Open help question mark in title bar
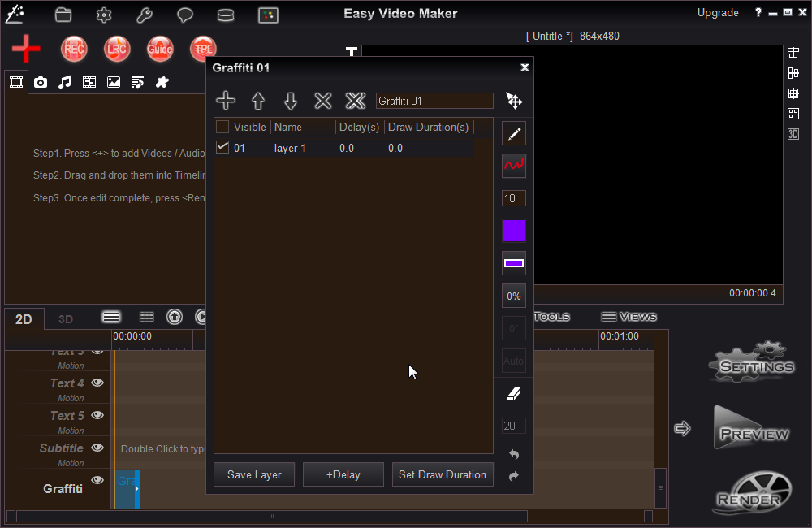812x528 pixels. click(758, 12)
